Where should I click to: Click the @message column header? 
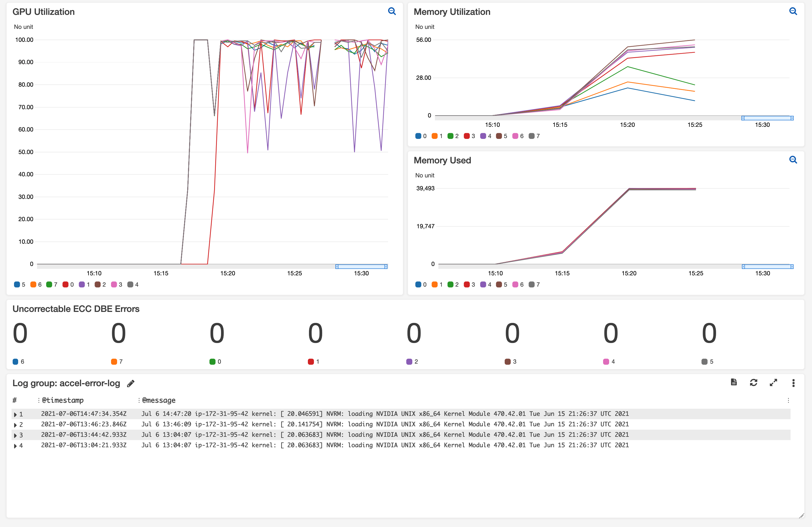pos(159,400)
